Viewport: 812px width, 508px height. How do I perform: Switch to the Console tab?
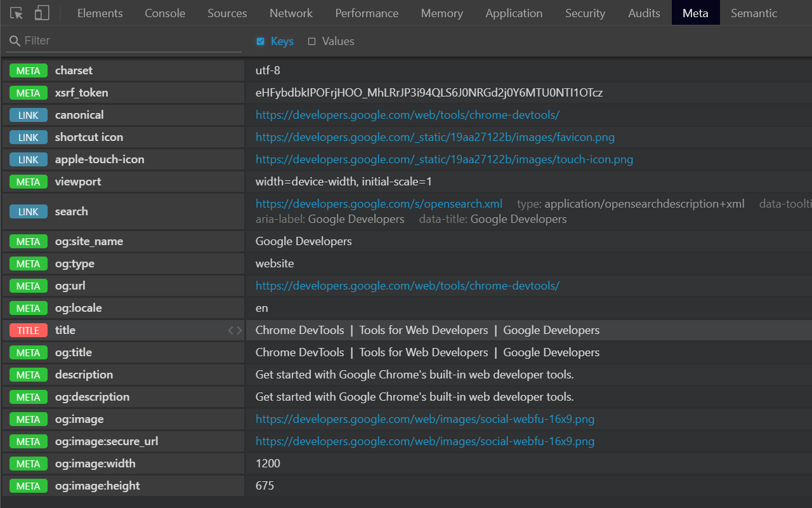pyautogui.click(x=164, y=13)
